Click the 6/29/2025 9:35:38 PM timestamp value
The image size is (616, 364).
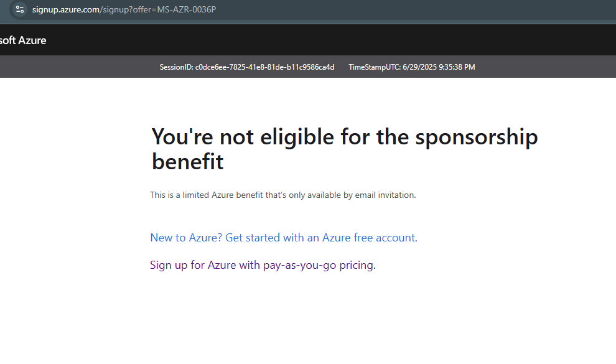click(x=439, y=67)
